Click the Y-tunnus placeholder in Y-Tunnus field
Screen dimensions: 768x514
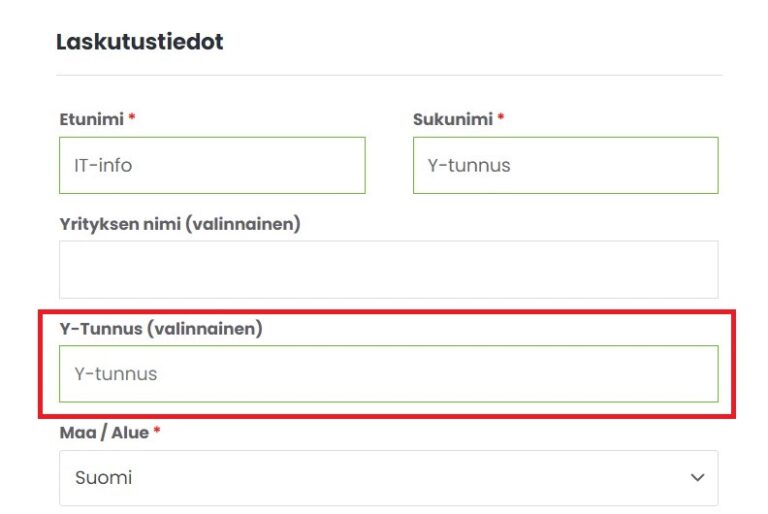(116, 374)
